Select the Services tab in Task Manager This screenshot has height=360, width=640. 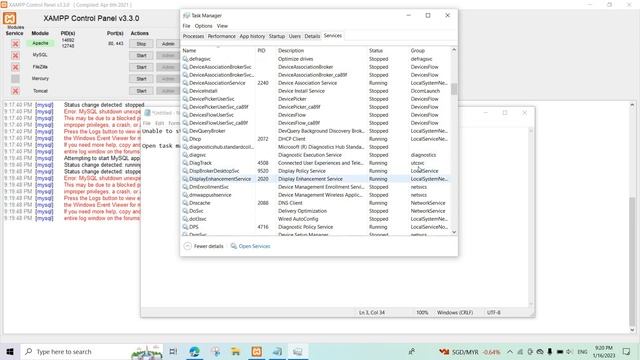(x=333, y=36)
